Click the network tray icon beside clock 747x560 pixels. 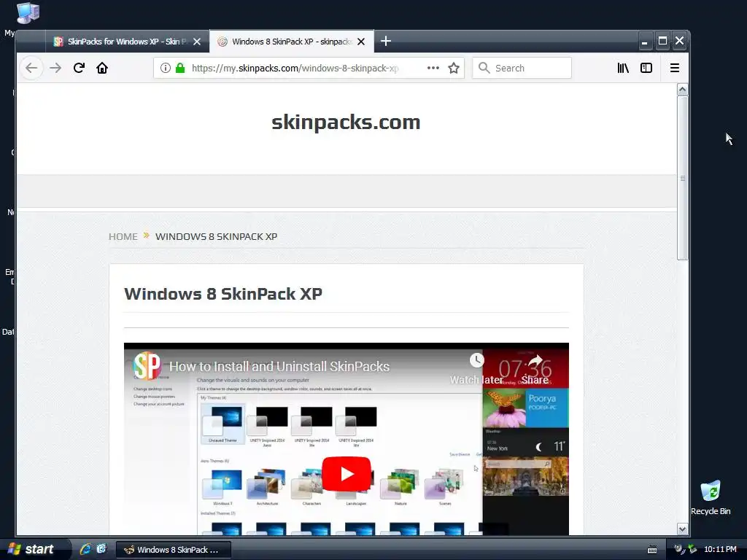(x=693, y=550)
